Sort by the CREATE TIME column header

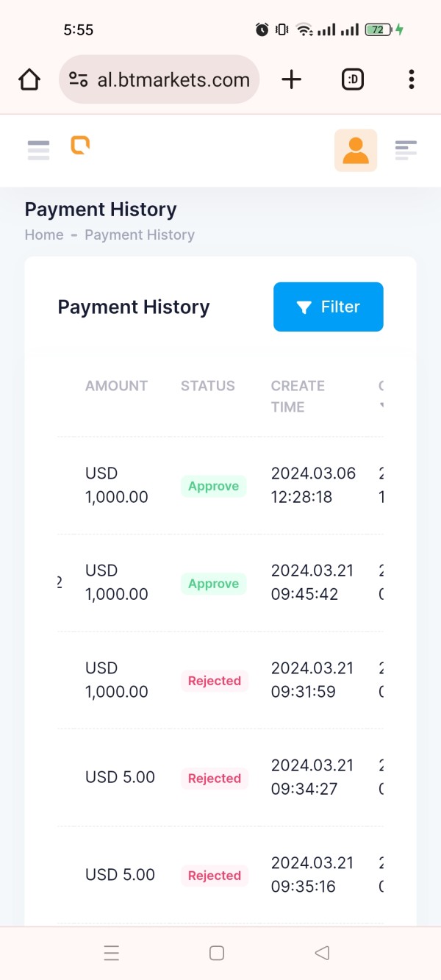[x=298, y=396]
